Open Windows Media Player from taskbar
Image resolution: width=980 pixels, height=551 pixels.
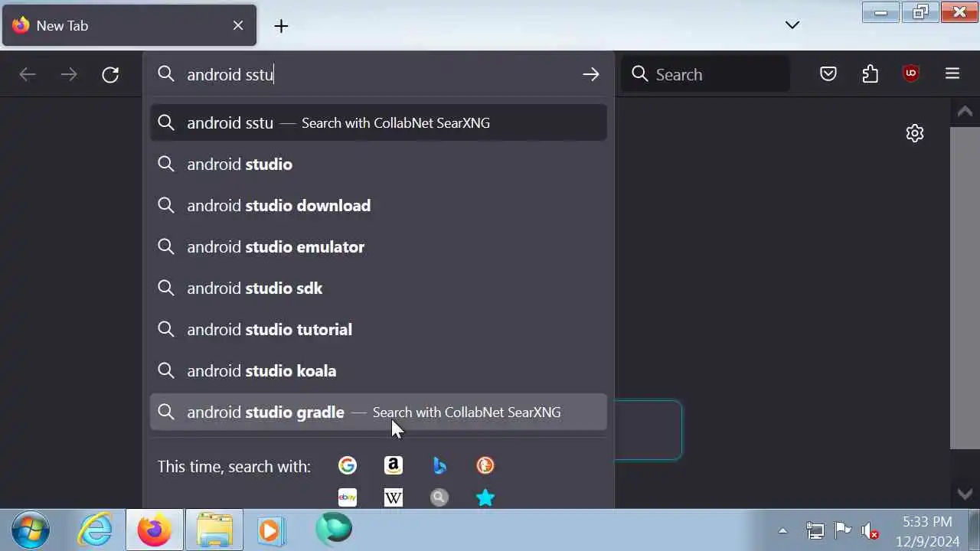270,530
